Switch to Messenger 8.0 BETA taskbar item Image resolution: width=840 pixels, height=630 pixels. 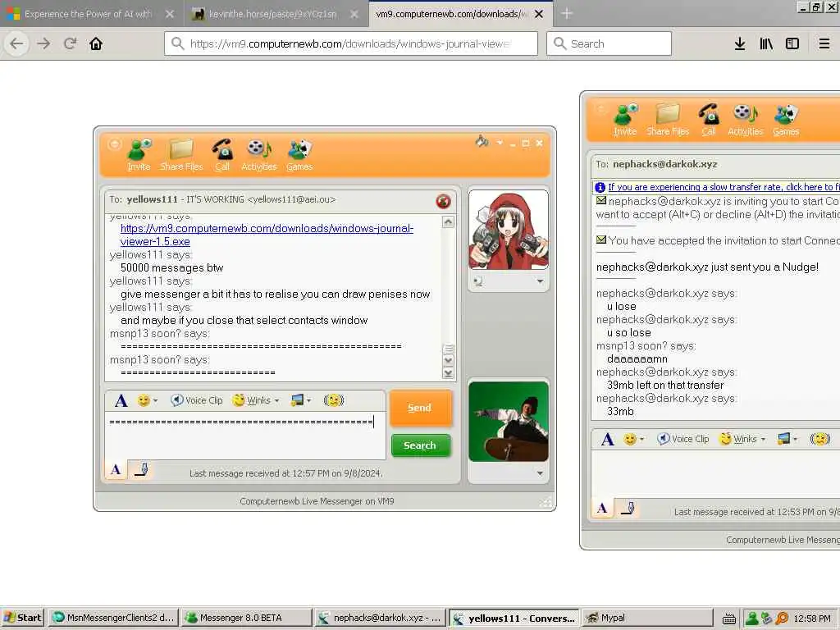pyautogui.click(x=246, y=618)
